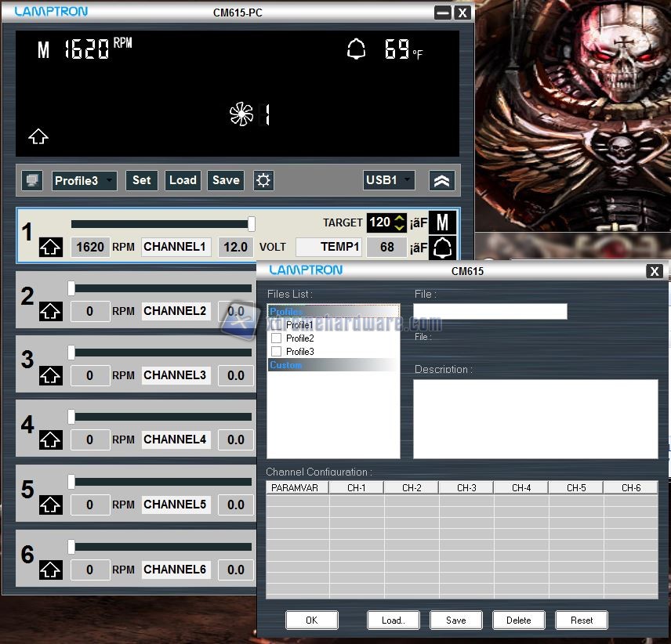Click channel 1 up-arrow icon
Viewport: 671px width, 644px height.
pyautogui.click(x=50, y=248)
